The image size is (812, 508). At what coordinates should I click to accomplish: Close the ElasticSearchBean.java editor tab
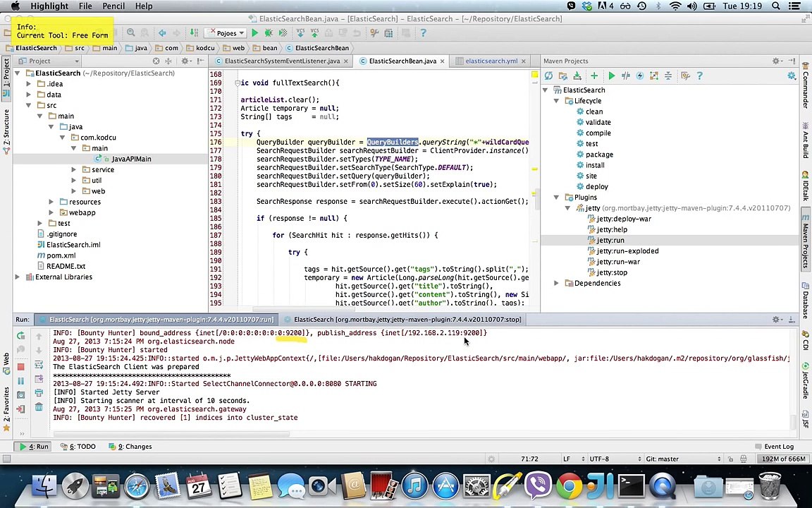(442, 61)
